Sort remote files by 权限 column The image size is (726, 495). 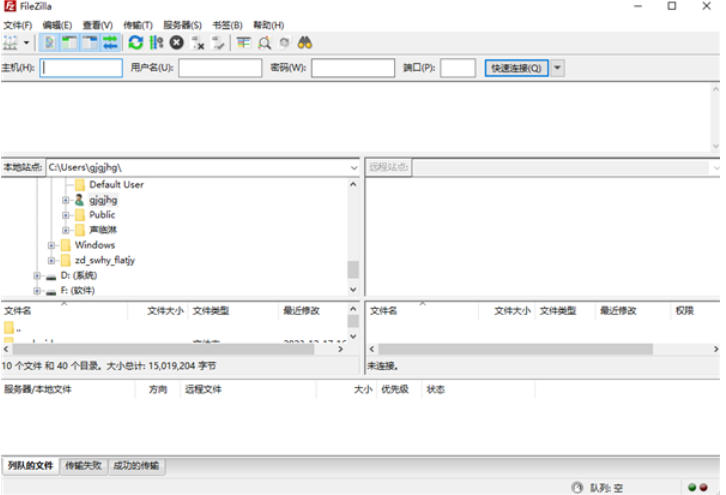point(684,311)
